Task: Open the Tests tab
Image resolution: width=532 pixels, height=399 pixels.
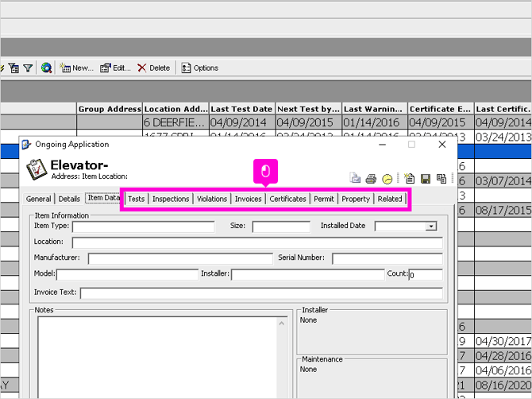Action: [137, 199]
